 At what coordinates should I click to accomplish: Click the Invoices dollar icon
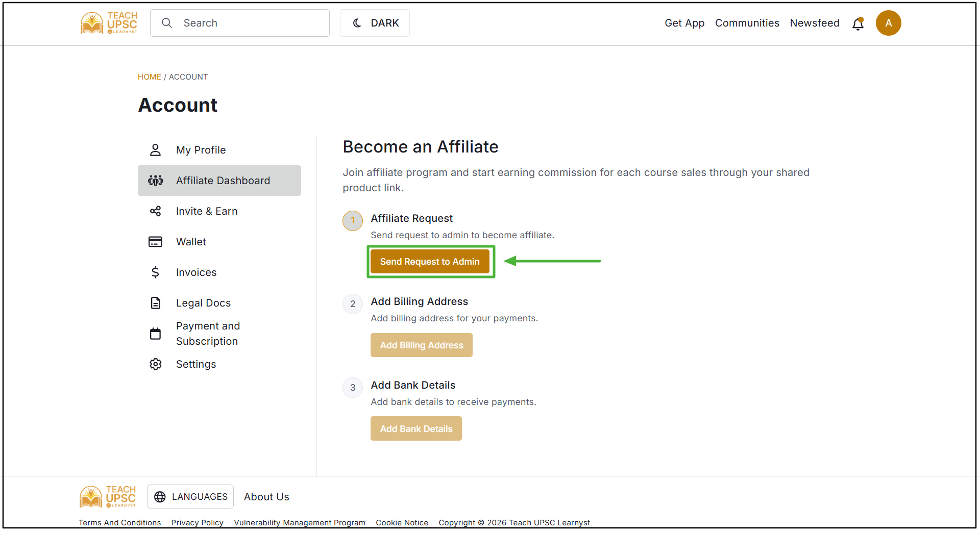point(156,272)
